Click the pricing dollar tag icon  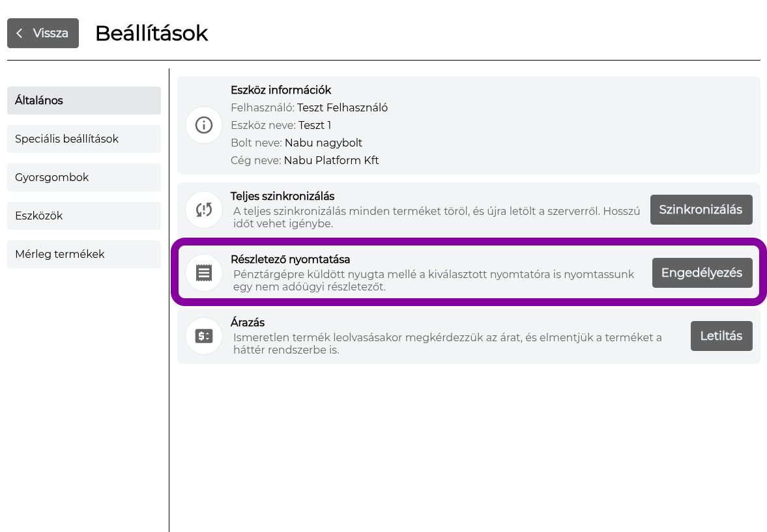(x=204, y=336)
